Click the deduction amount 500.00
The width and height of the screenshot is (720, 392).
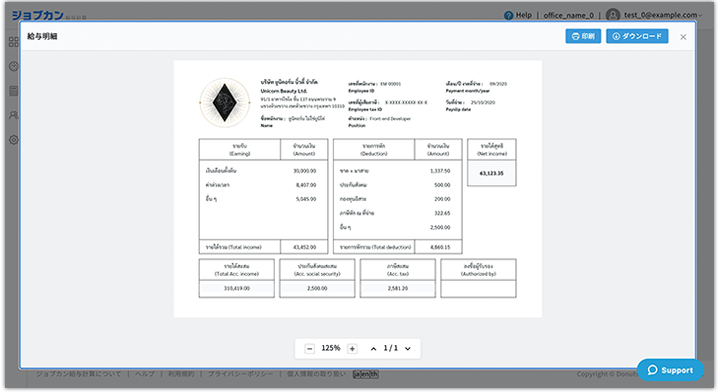(x=442, y=185)
